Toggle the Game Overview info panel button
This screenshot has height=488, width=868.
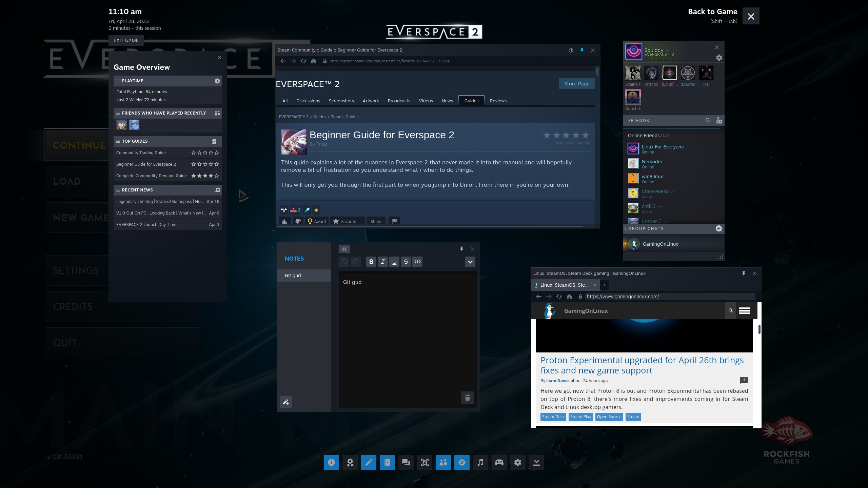(331, 463)
